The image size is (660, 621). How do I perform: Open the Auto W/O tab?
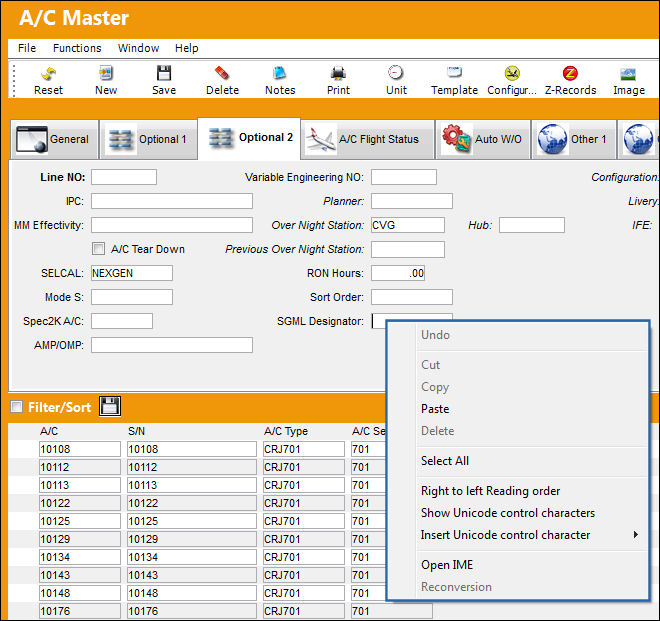[x=483, y=139]
